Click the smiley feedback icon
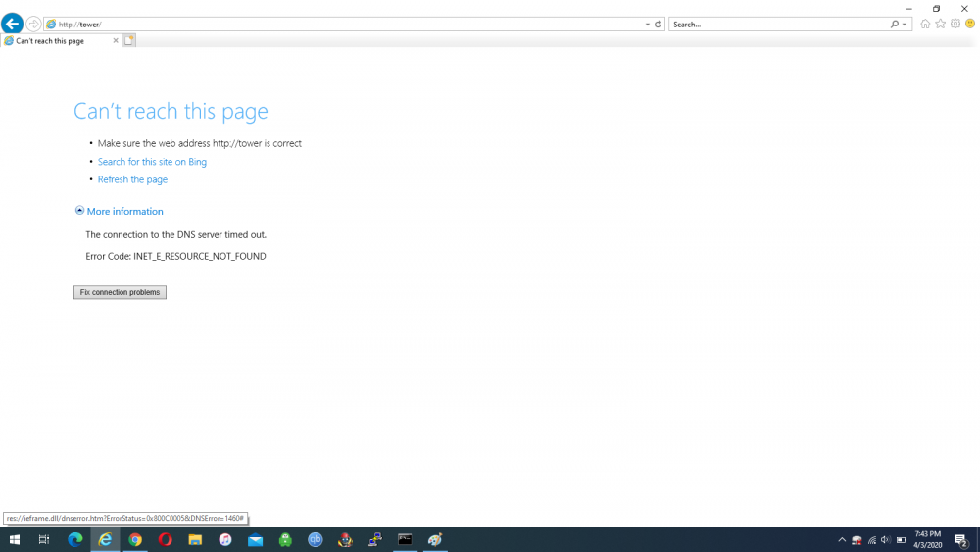 tap(970, 24)
